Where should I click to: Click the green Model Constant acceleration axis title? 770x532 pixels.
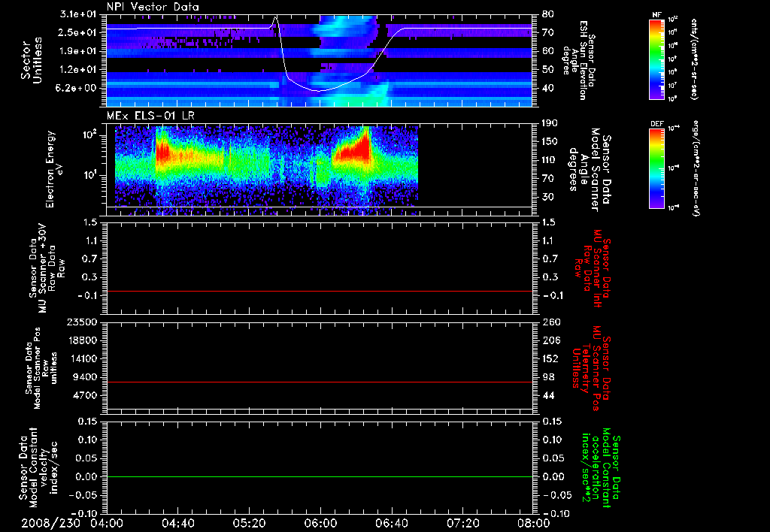tap(599, 467)
